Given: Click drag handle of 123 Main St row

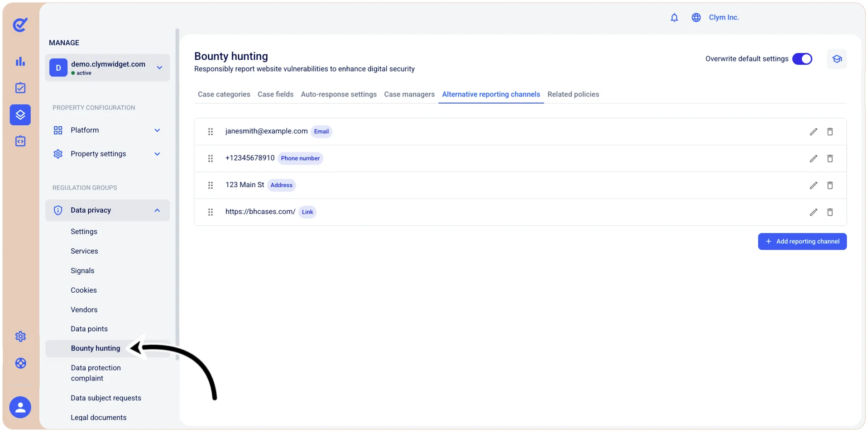Looking at the screenshot, I should 211,185.
